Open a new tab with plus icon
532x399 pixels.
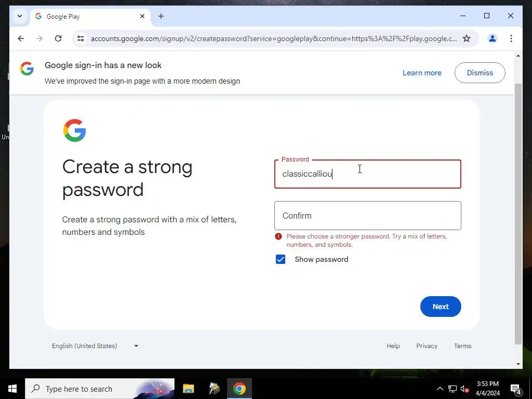[161, 16]
